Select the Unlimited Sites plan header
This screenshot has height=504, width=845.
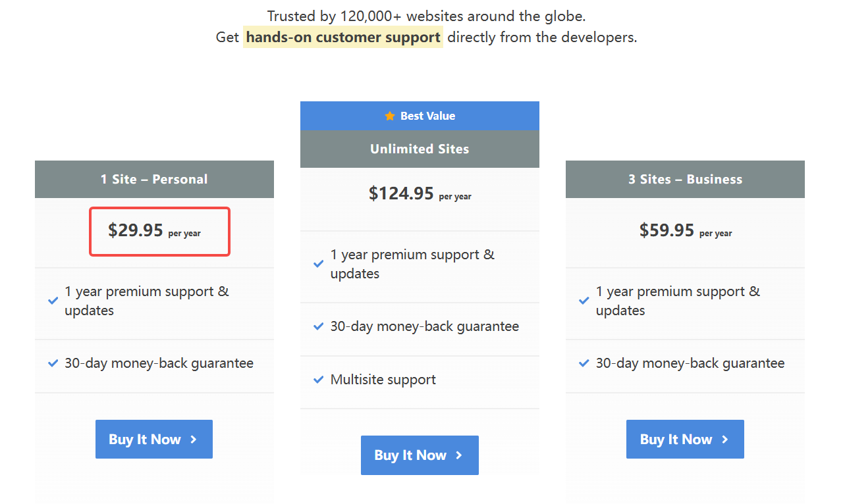(420, 149)
